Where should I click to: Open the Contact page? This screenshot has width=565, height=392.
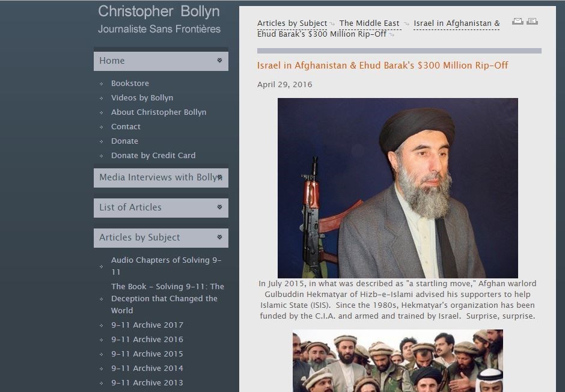pyautogui.click(x=126, y=126)
